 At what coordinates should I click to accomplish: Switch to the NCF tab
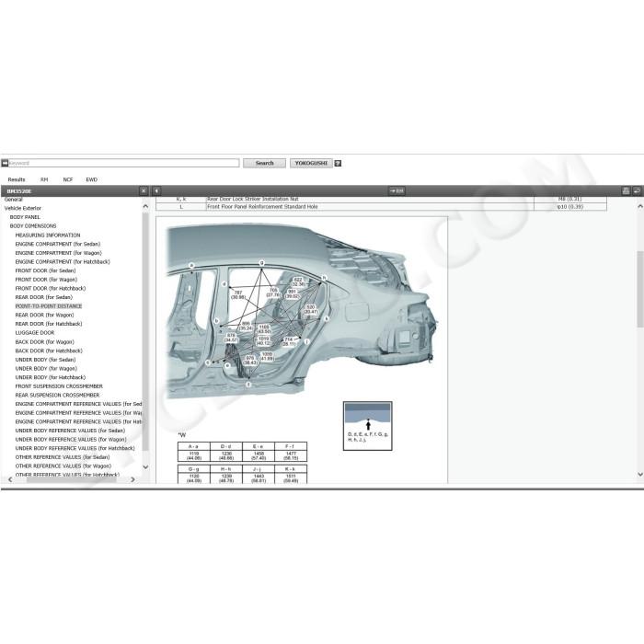click(x=68, y=179)
